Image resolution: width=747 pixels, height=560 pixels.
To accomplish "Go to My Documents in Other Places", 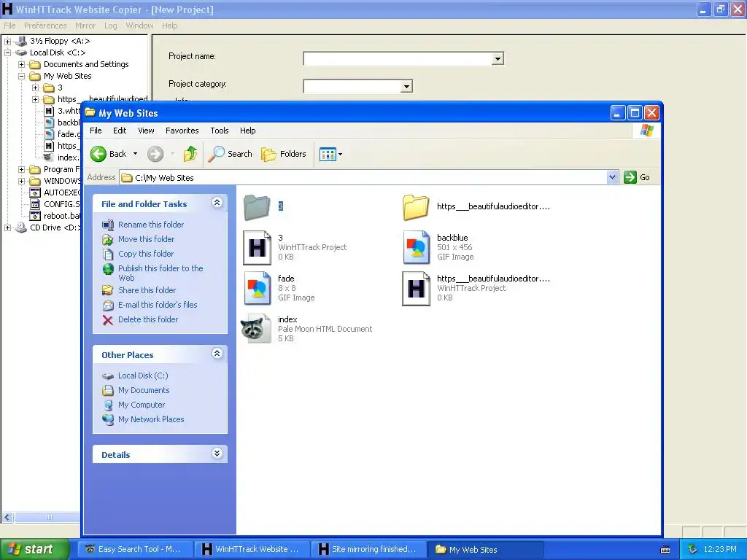I will [x=144, y=391].
